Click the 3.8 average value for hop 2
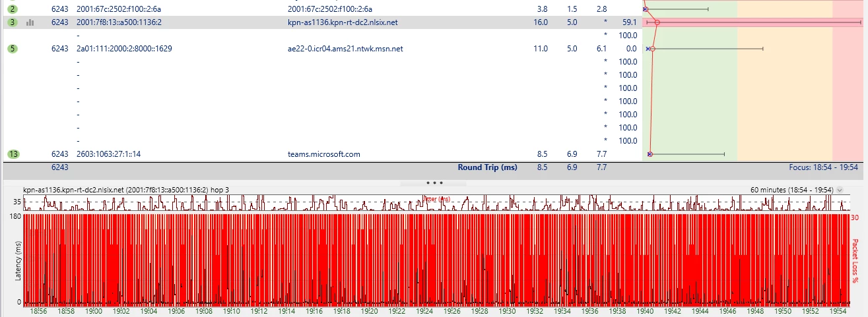 tap(542, 9)
